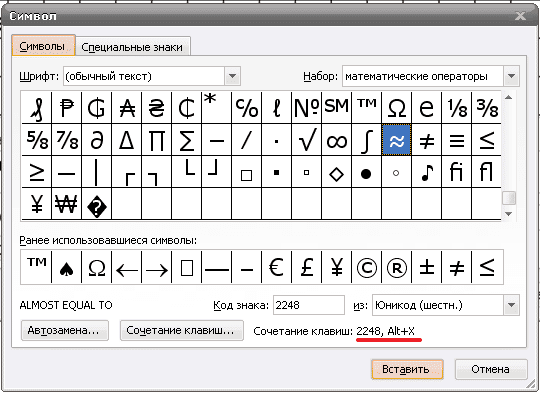Viewport: 540px width, 393px height.
Task: Switch to the Символы tab
Action: click(43, 46)
